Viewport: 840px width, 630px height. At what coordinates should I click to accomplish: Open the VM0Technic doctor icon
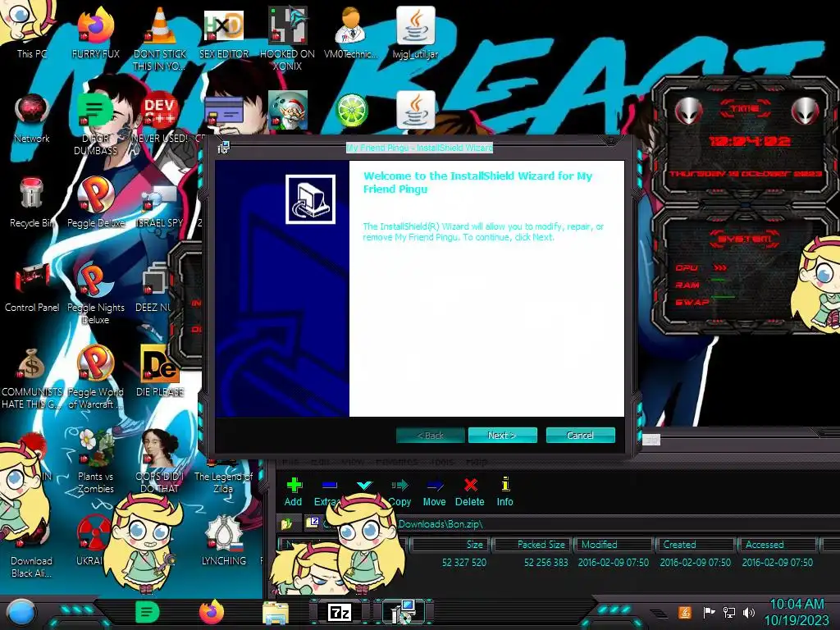351,32
